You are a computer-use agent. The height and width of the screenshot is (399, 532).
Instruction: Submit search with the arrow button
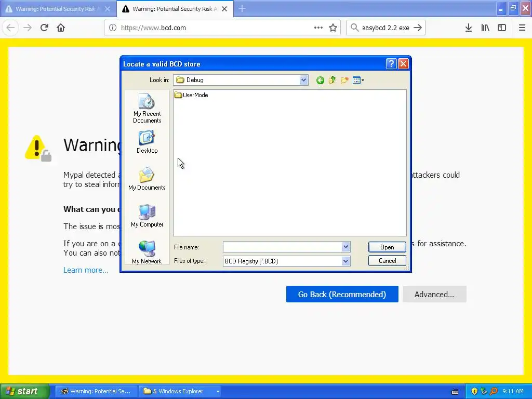tap(418, 28)
